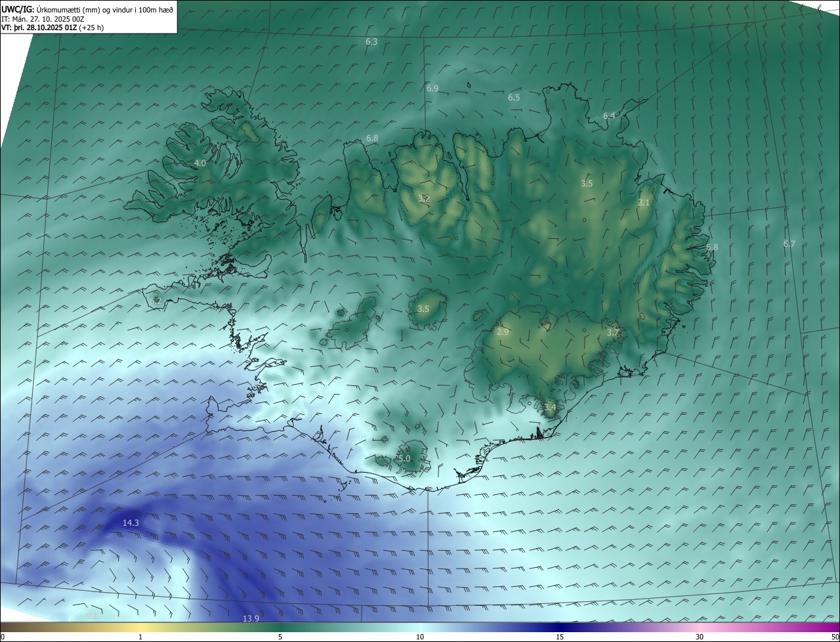Click the 1 tick on the color scale
This screenshot has height=642, width=840.
(140, 637)
